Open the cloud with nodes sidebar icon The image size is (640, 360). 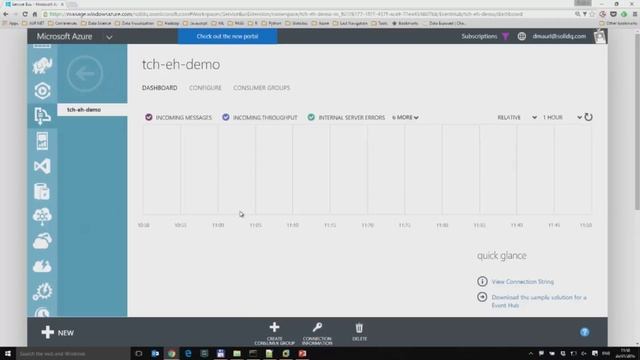(42, 216)
